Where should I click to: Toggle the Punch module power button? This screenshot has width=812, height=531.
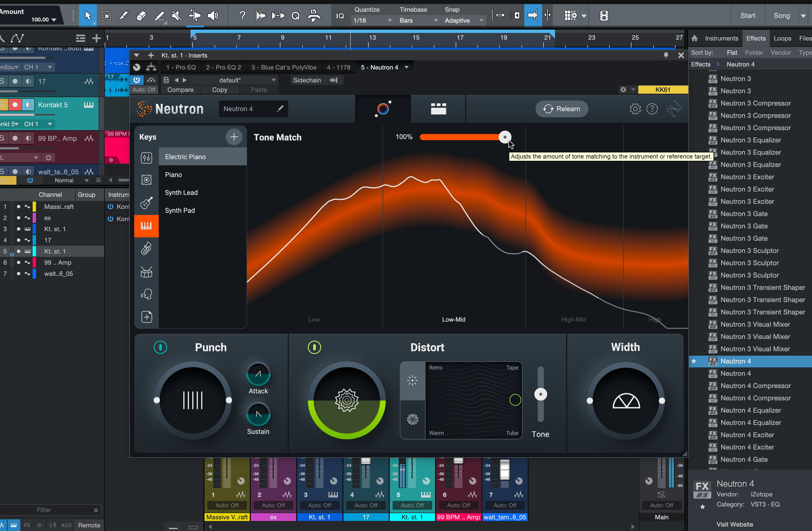point(160,347)
